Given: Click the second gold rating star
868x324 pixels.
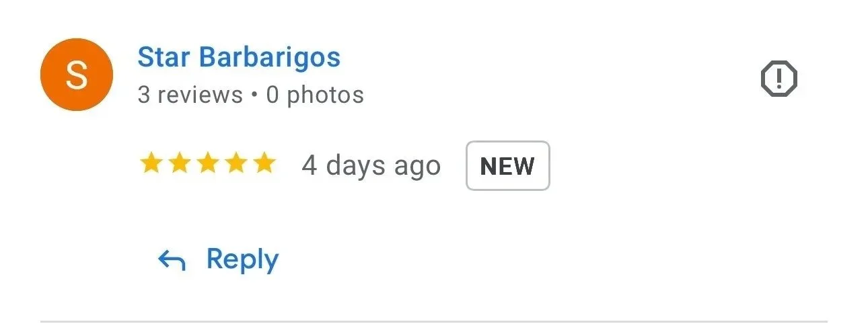Looking at the screenshot, I should [x=179, y=163].
